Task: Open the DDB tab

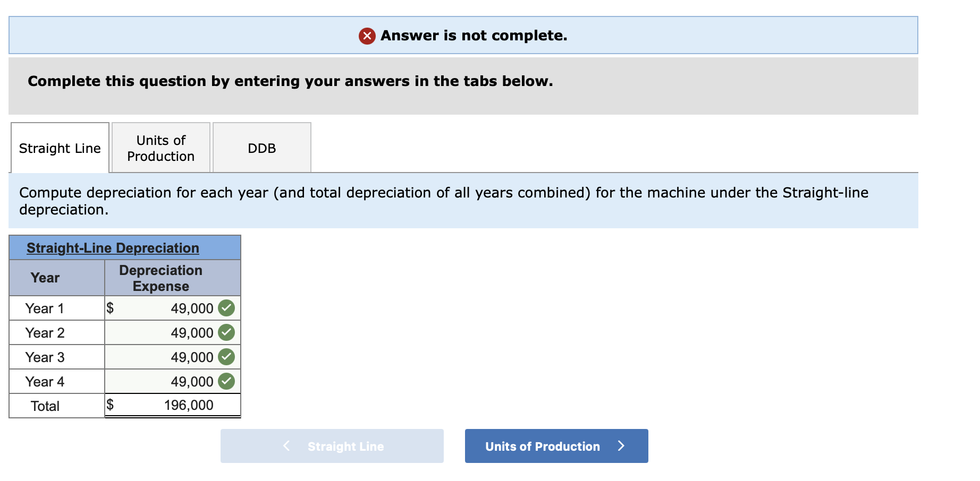Action: point(261,148)
